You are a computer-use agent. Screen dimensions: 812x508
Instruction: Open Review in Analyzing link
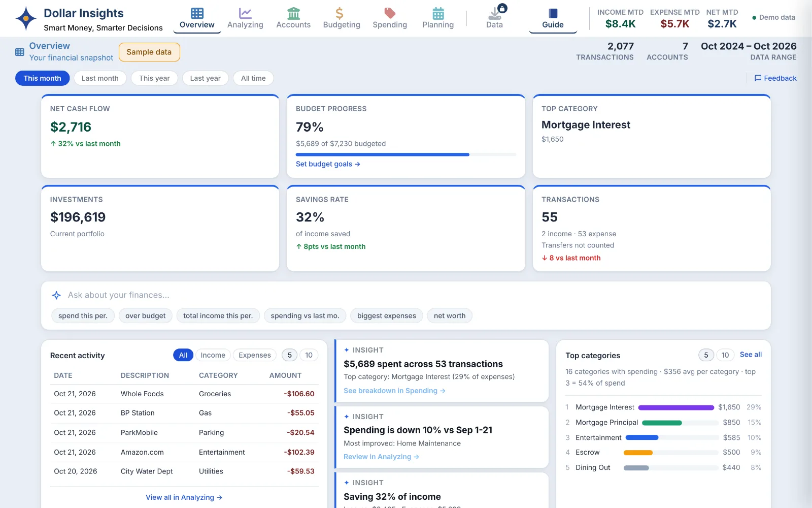pyautogui.click(x=381, y=457)
